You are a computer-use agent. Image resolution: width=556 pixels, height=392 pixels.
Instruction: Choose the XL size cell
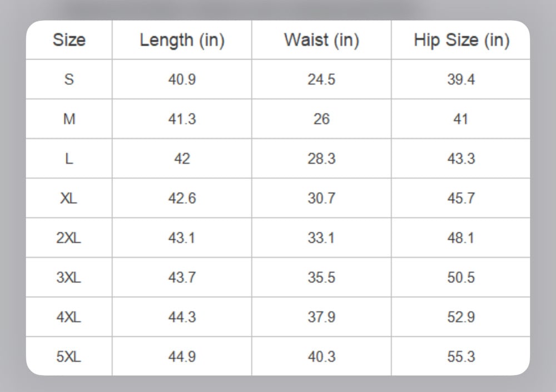pos(69,198)
